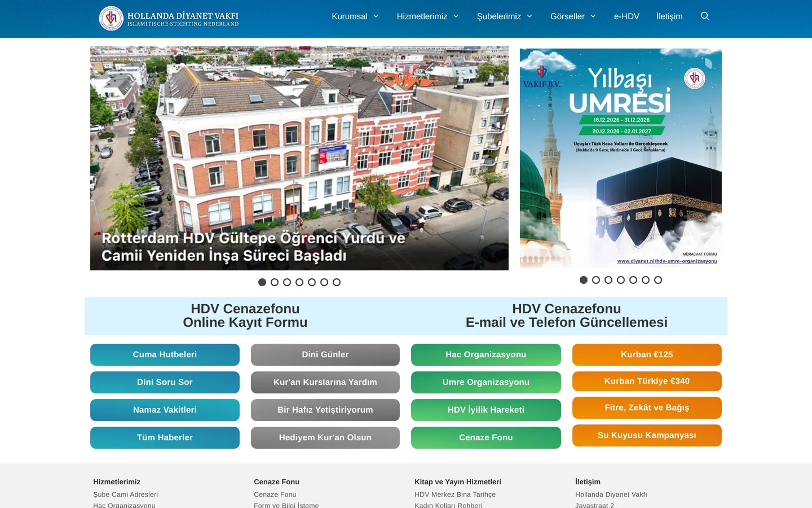View Namaz Vakitleri
The image size is (812, 508).
click(x=165, y=410)
